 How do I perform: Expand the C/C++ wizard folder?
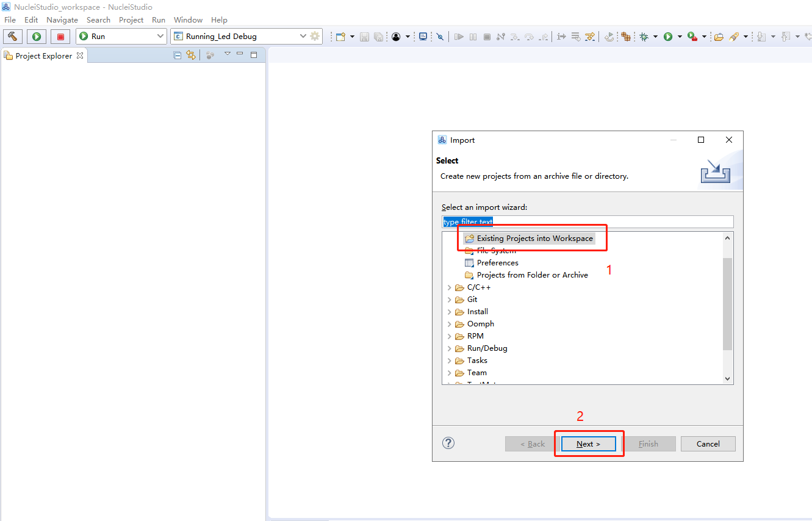point(450,287)
